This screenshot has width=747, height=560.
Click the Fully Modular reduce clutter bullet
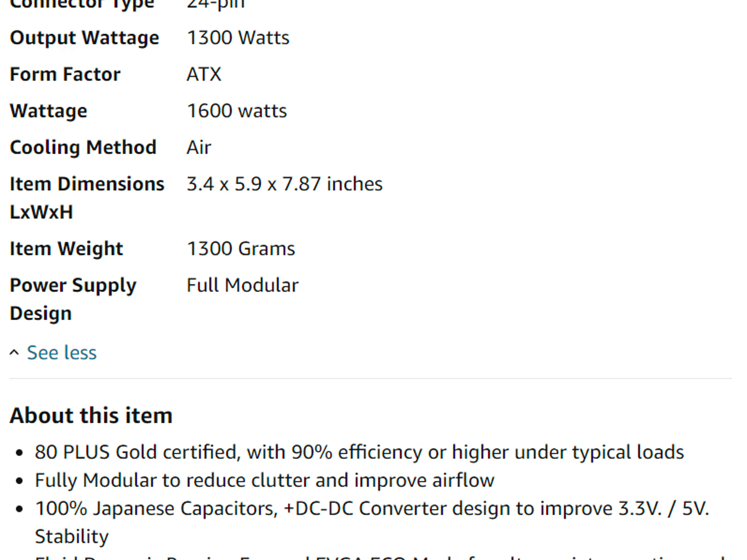pos(264,480)
